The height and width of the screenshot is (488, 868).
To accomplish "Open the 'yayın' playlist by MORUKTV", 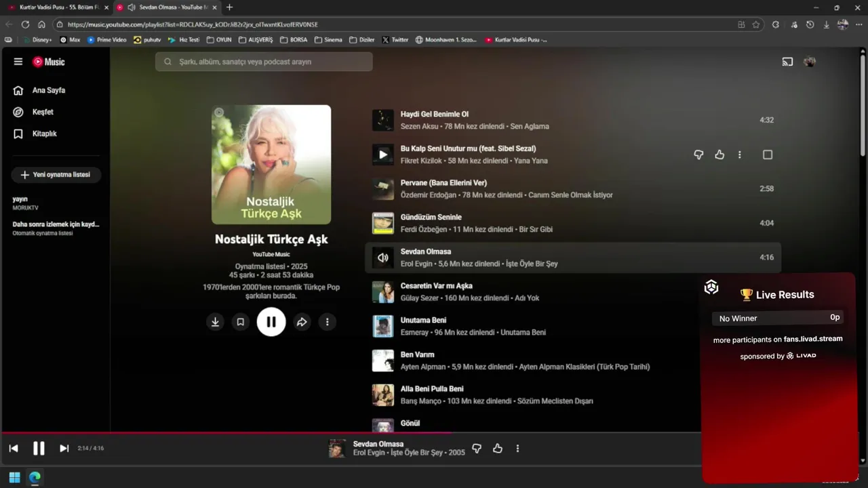I will tap(25, 203).
